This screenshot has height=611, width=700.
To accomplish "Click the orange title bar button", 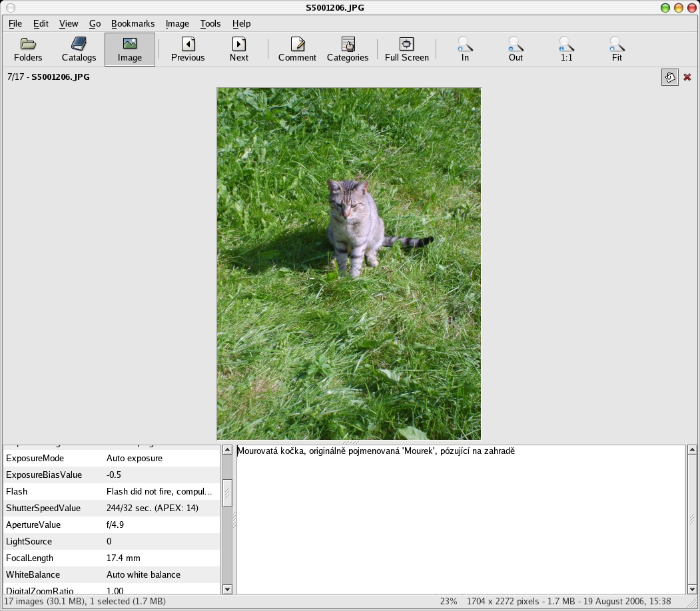I will coord(679,7).
